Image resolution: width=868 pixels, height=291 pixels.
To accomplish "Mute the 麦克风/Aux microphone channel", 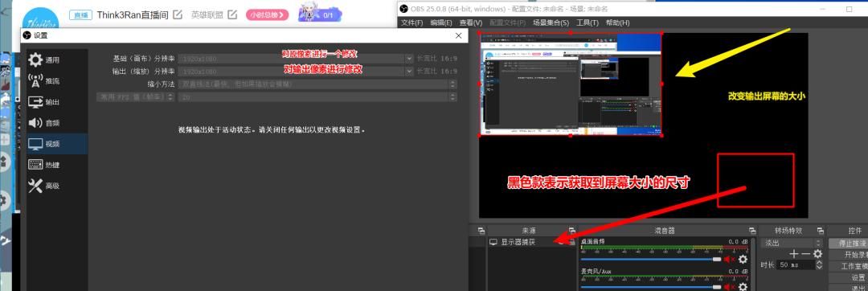I will 730,286.
